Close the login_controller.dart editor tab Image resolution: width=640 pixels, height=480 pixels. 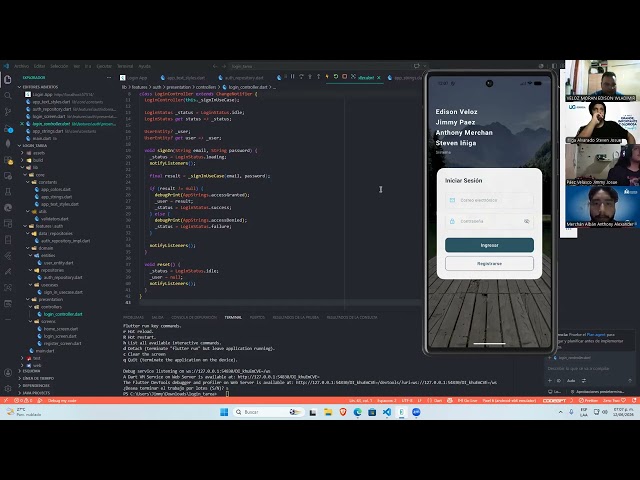(379, 78)
